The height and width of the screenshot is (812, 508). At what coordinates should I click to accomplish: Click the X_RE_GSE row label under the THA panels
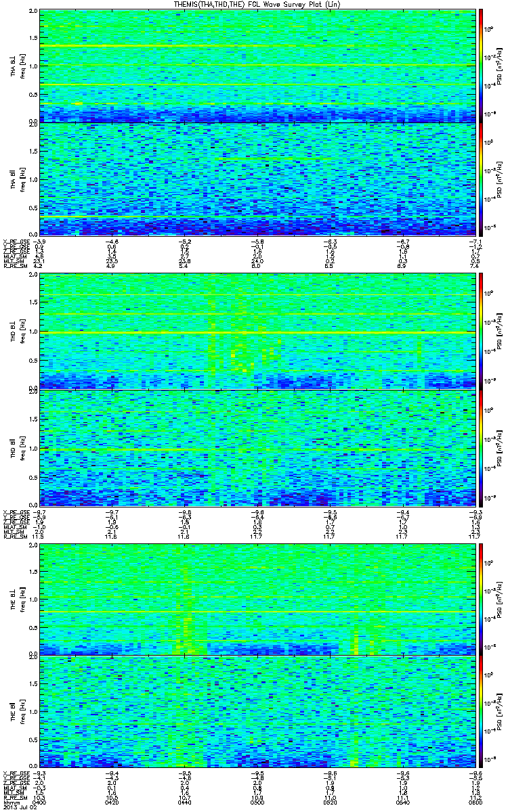tap(15, 242)
